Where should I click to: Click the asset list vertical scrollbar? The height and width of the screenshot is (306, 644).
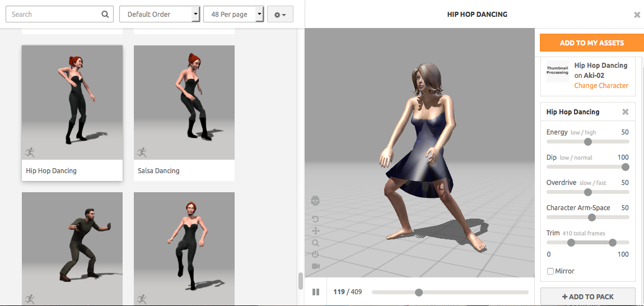[300, 281]
